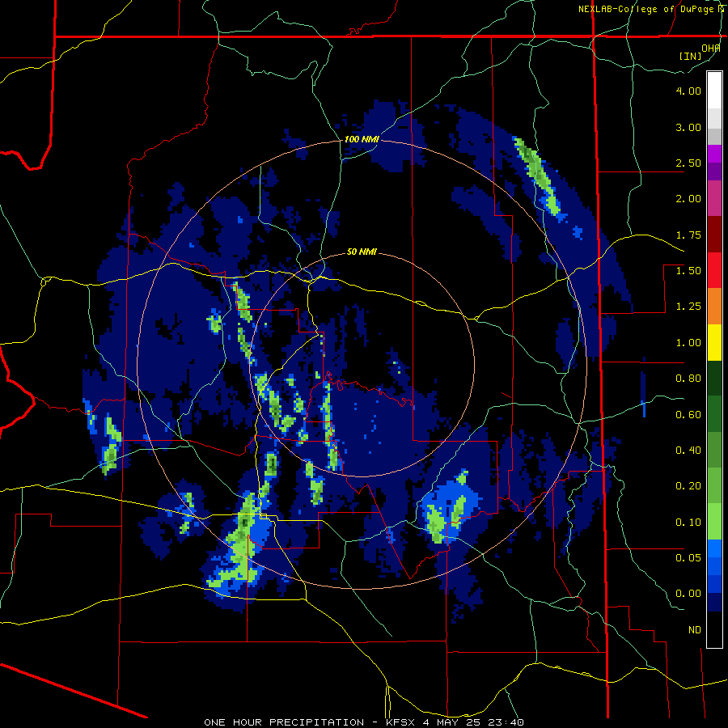Click the 50 NMI range ring label
This screenshot has width=728, height=728.
click(362, 252)
